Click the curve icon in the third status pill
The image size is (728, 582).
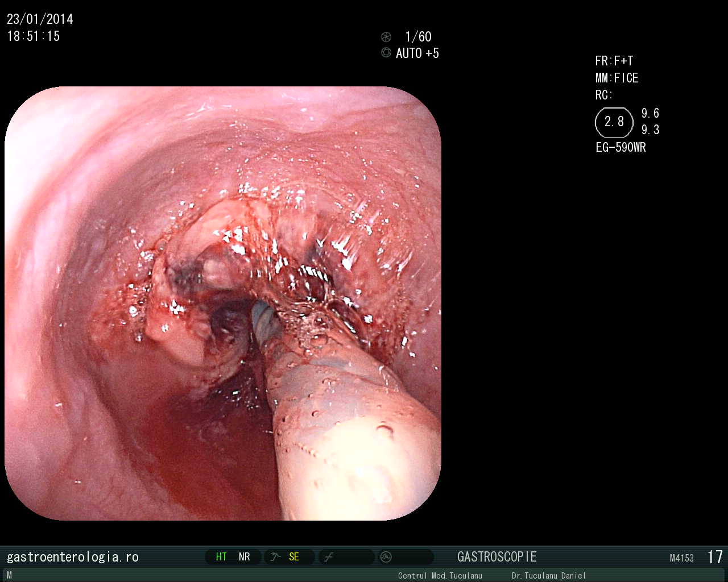click(329, 557)
